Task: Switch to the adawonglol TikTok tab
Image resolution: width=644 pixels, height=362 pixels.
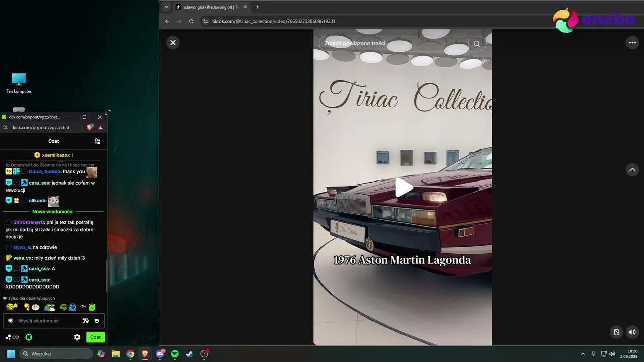Action: click(210, 7)
